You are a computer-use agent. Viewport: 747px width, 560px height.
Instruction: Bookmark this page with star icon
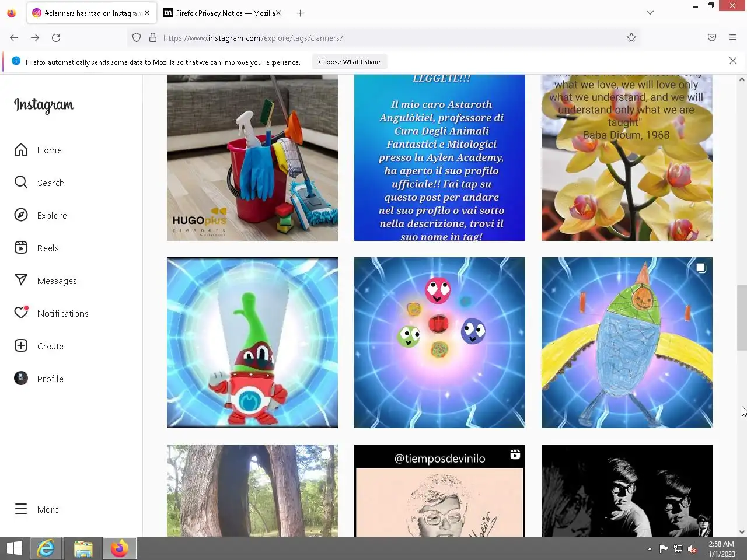[631, 38]
